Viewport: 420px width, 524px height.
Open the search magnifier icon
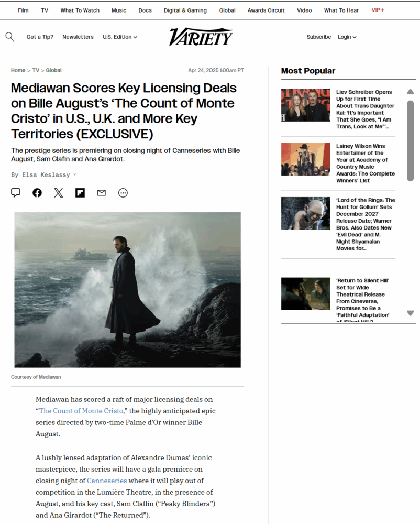point(9,37)
